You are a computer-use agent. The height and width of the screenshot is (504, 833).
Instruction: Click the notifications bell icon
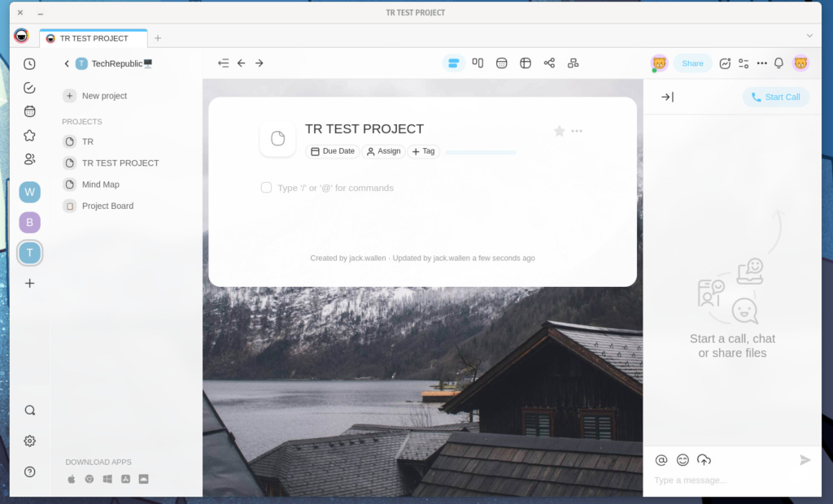[x=778, y=63]
